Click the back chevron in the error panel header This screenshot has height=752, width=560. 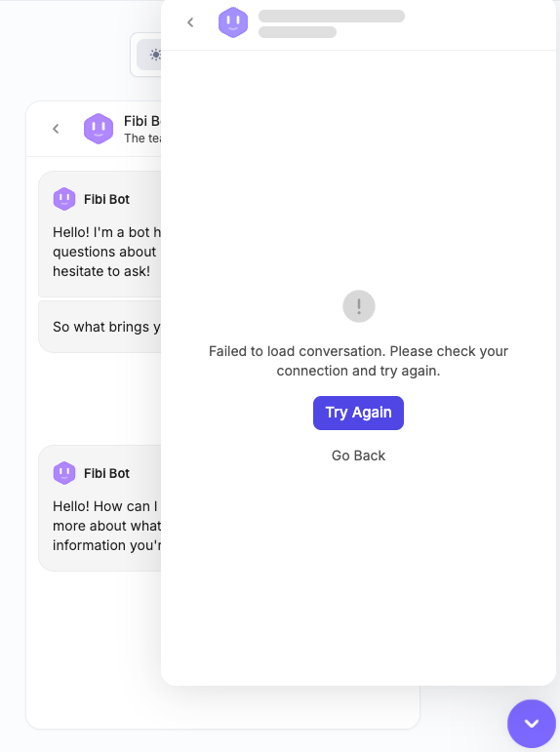[x=190, y=22]
